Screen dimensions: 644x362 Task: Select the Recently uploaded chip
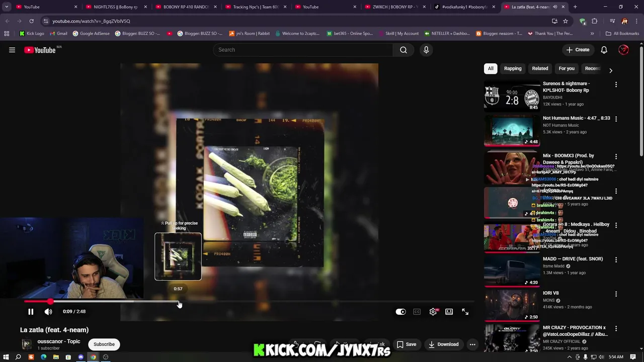(592, 68)
